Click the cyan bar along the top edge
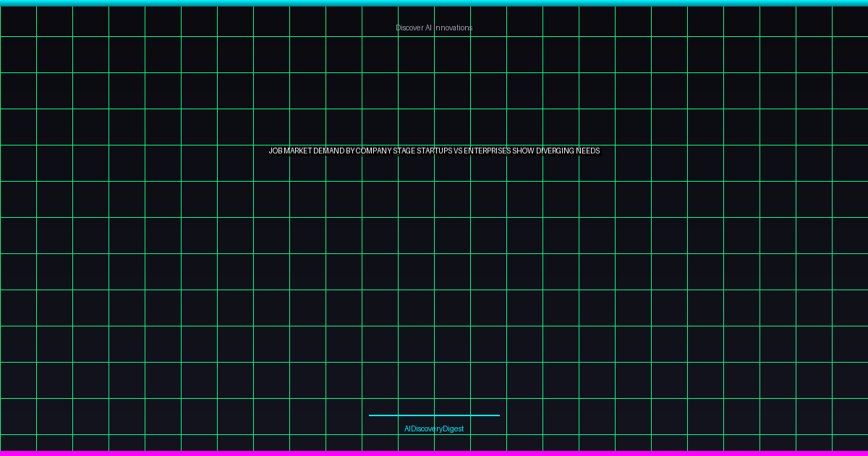 (x=434, y=3)
